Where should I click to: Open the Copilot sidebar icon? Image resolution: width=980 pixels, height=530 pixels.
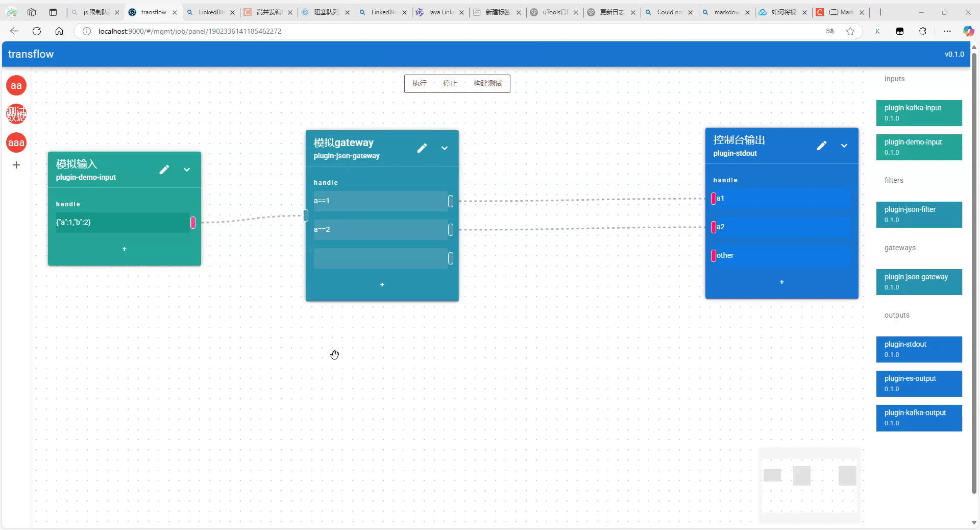pyautogui.click(x=968, y=31)
